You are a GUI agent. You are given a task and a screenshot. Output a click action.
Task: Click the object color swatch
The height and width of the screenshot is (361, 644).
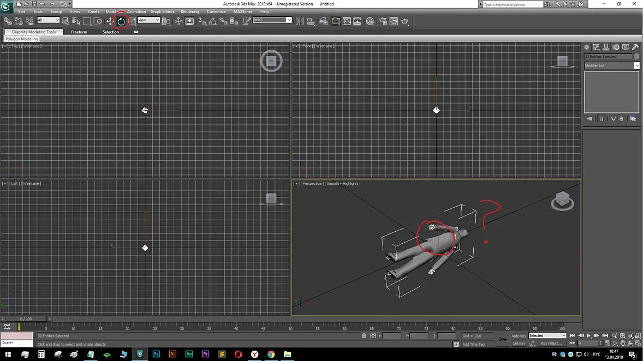(x=636, y=57)
